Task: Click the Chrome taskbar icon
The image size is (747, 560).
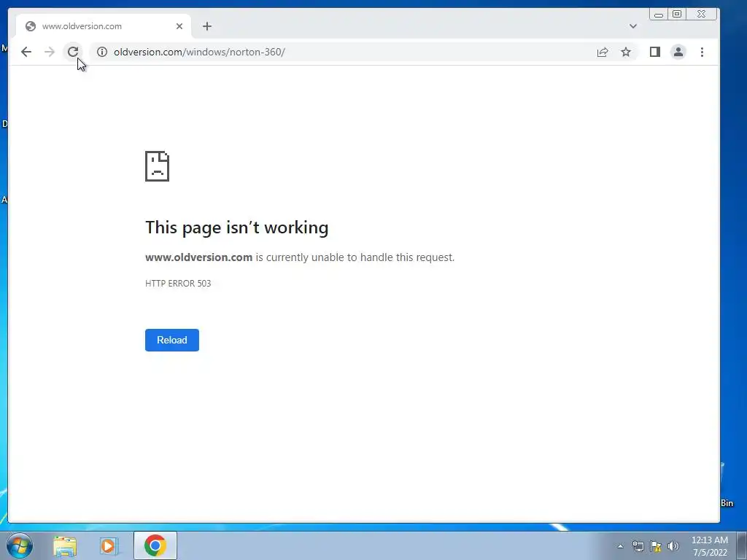Action: (x=155, y=545)
